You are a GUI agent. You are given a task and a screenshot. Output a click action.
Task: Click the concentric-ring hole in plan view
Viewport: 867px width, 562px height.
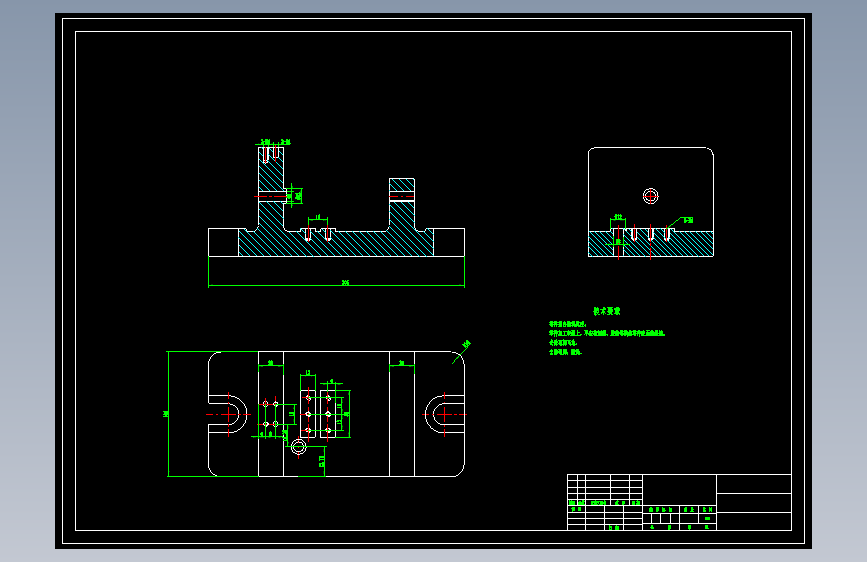[x=299, y=447]
